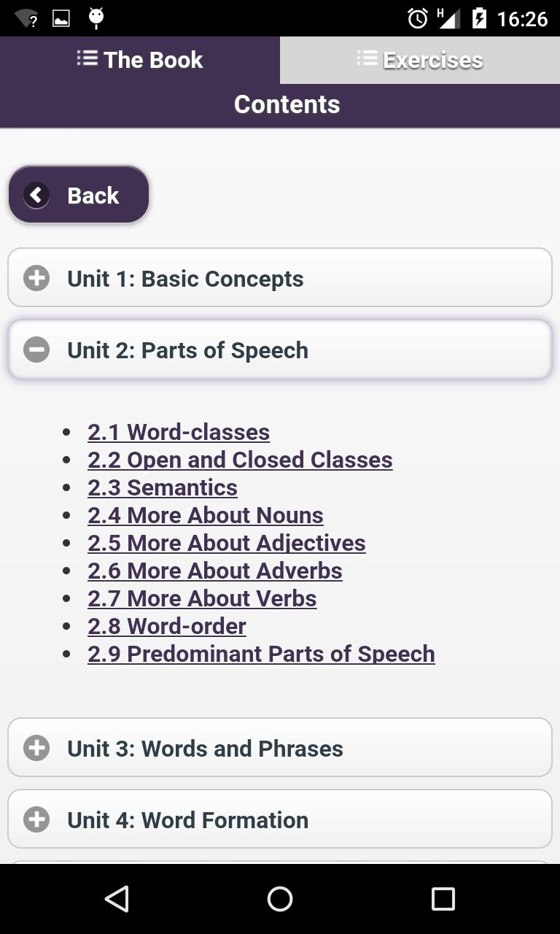This screenshot has width=560, height=934.
Task: Go back using the Back button
Action: pyautogui.click(x=79, y=195)
